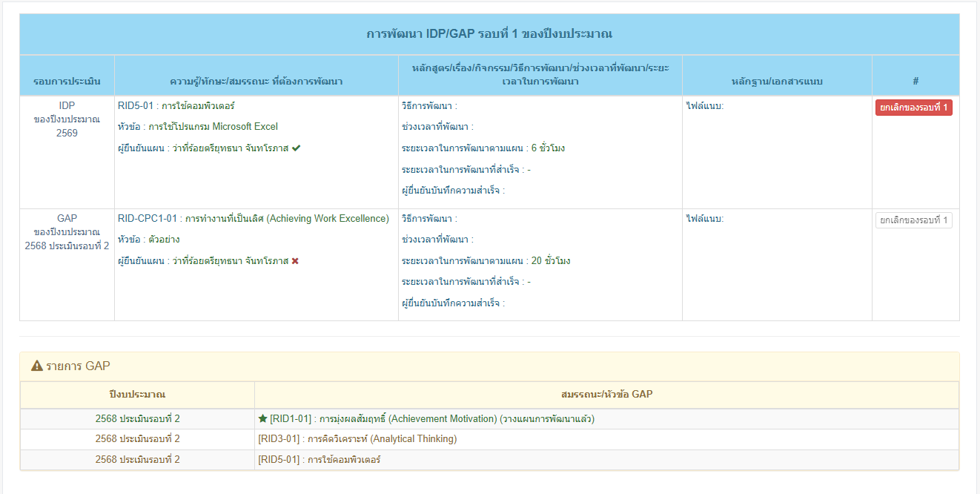
Task: Click the สมรรถนะ/หัวข้อ GAP column header
Action: point(607,394)
